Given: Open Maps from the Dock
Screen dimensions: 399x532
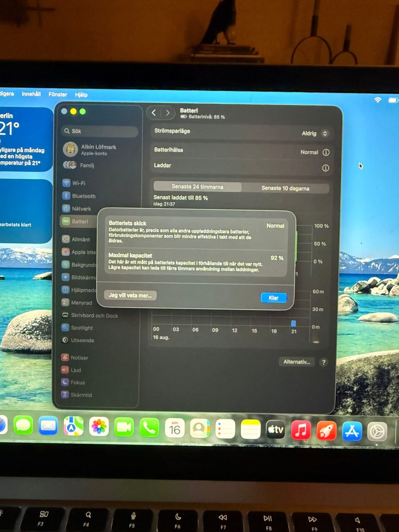Looking at the screenshot, I should 74,426.
